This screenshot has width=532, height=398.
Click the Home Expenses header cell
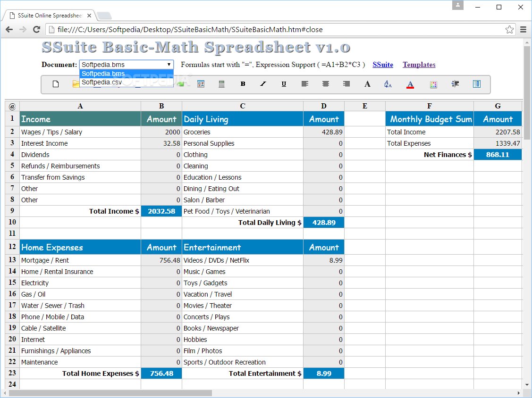[x=80, y=247]
